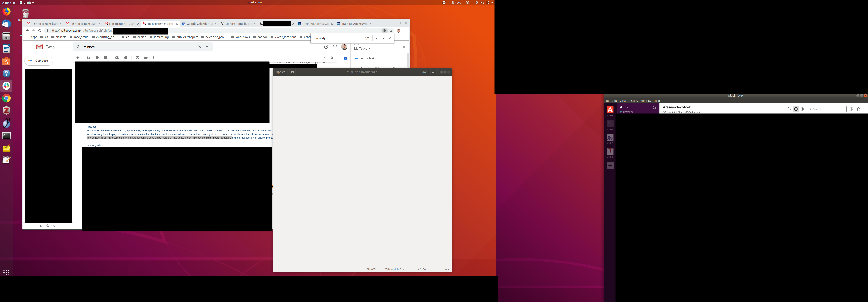Click the snooze clock icon in Gmail
This screenshot has height=302, width=868.
(126, 58)
